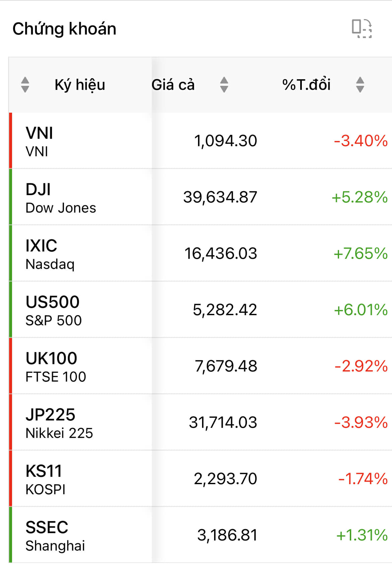Image resolution: width=392 pixels, height=568 pixels.
Task: Sort by percent change using %T.đổi arrows
Action: pyautogui.click(x=360, y=84)
